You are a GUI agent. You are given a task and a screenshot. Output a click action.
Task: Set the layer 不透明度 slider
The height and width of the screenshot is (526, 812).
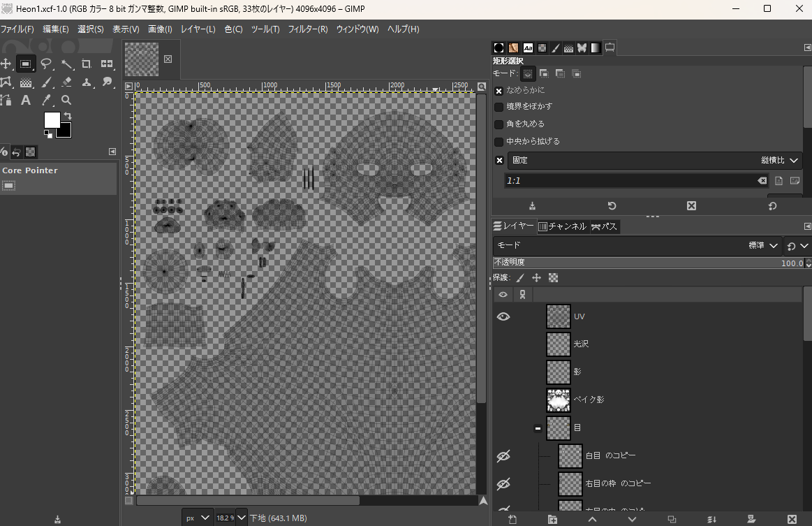point(649,263)
